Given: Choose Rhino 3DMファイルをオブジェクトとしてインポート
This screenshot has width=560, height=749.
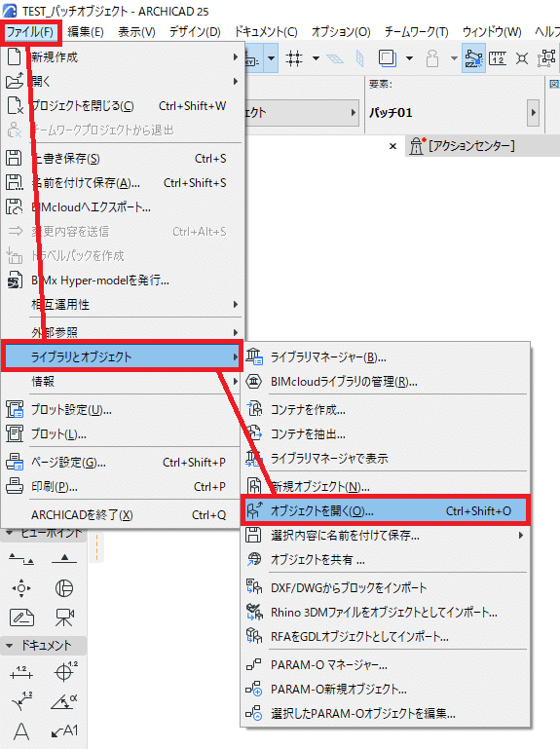Looking at the screenshot, I should tap(385, 613).
